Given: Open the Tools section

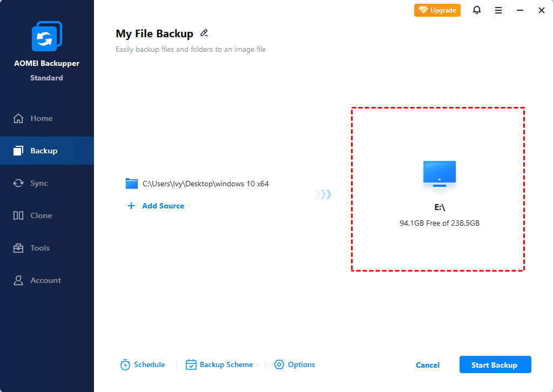Looking at the screenshot, I should (x=40, y=248).
